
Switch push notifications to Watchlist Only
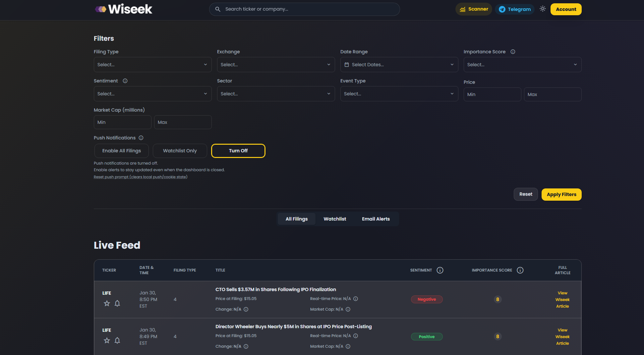[180, 151]
